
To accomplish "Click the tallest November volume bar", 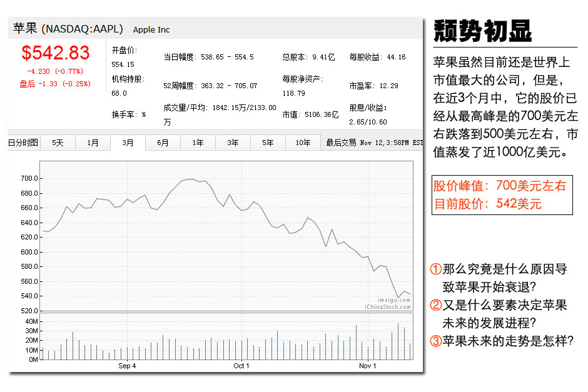I will pos(398,341).
